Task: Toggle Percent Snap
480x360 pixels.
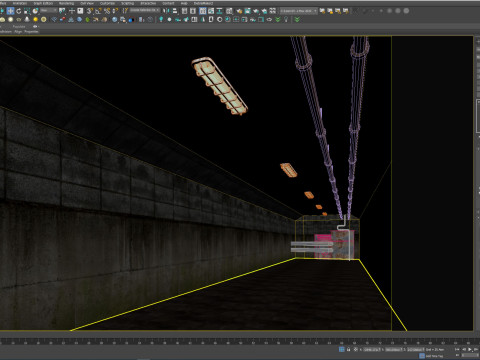Action: coord(107,11)
